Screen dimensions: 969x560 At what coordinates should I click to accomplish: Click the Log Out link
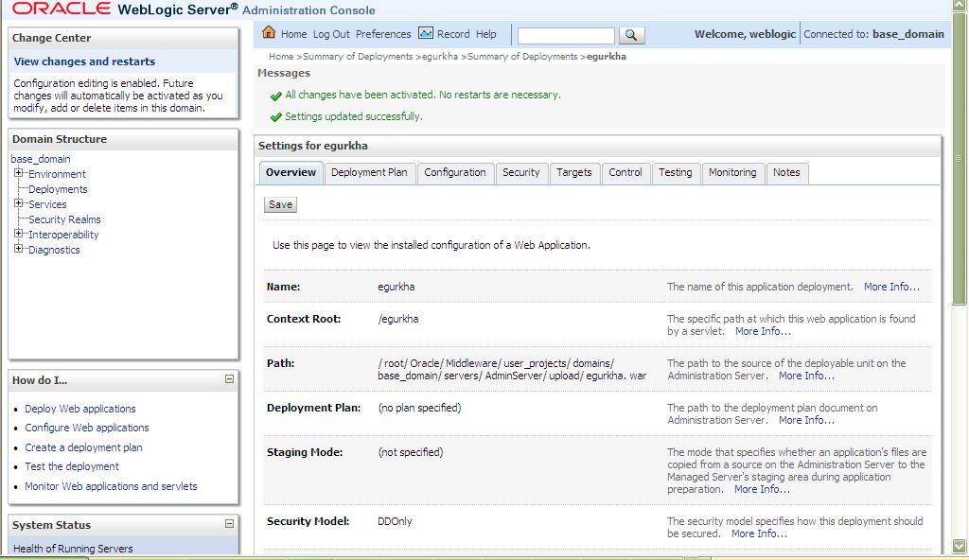tap(331, 34)
